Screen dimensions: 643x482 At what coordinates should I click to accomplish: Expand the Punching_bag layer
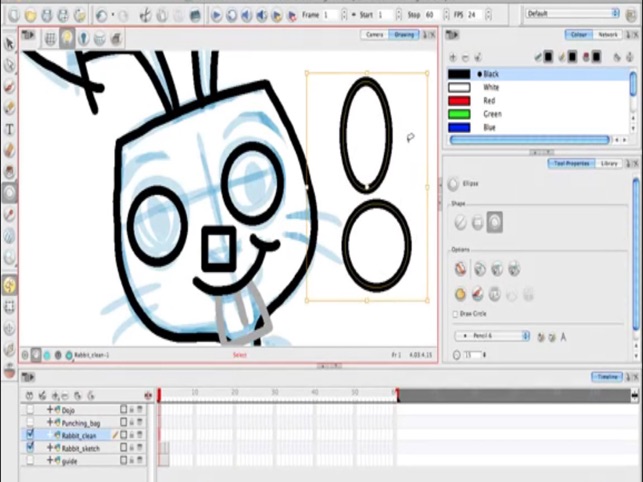pyautogui.click(x=50, y=422)
